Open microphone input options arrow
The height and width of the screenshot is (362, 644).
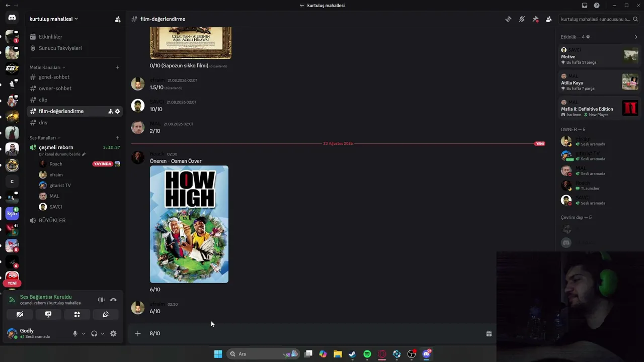coord(84,333)
